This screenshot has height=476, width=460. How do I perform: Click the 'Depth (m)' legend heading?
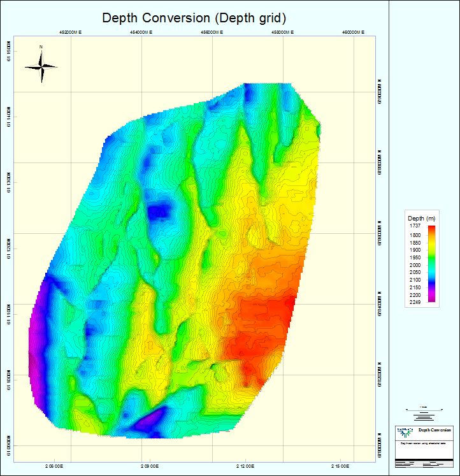pyautogui.click(x=420, y=219)
